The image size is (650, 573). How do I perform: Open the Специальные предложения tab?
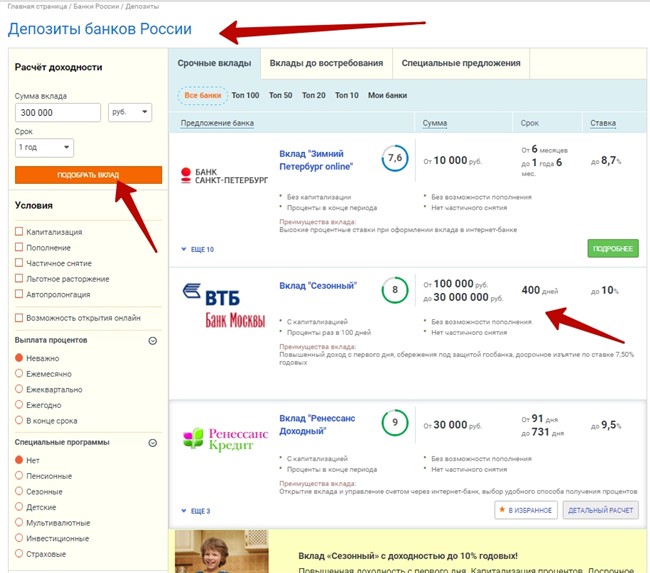coord(461,63)
